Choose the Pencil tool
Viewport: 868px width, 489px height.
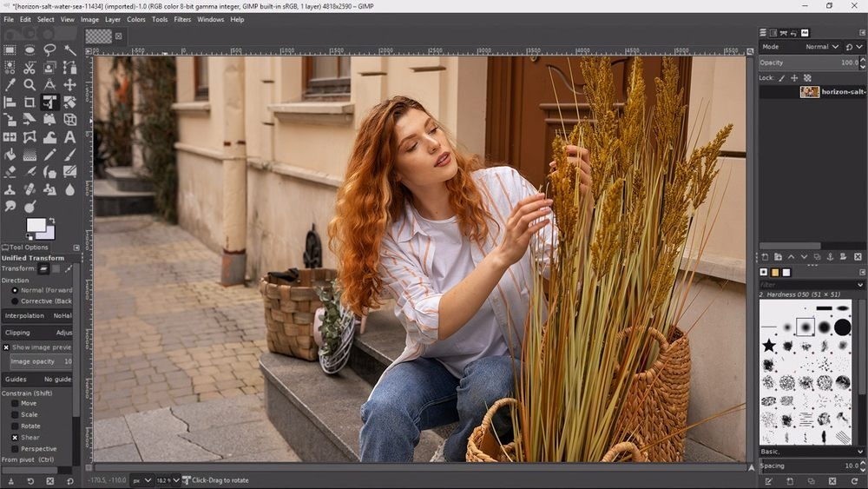coord(49,154)
